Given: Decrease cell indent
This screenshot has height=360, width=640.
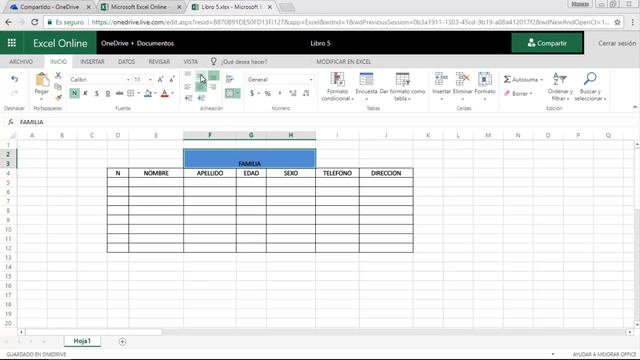Looking at the screenshot, I should coord(189,98).
